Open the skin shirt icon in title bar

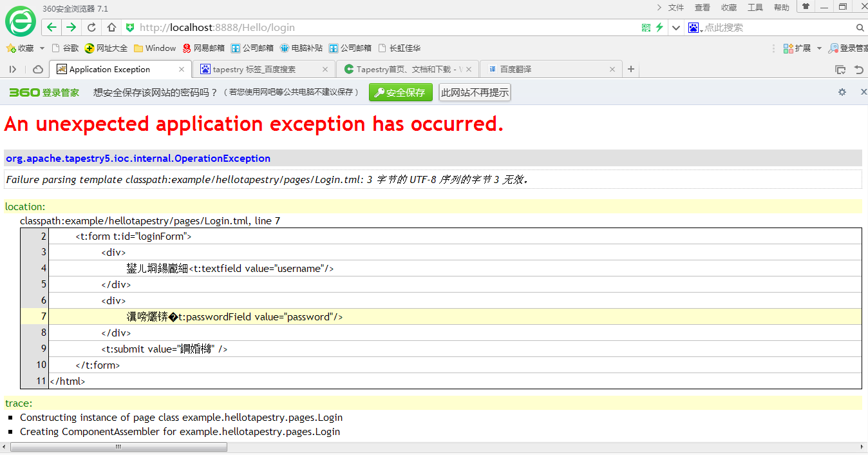[806, 6]
